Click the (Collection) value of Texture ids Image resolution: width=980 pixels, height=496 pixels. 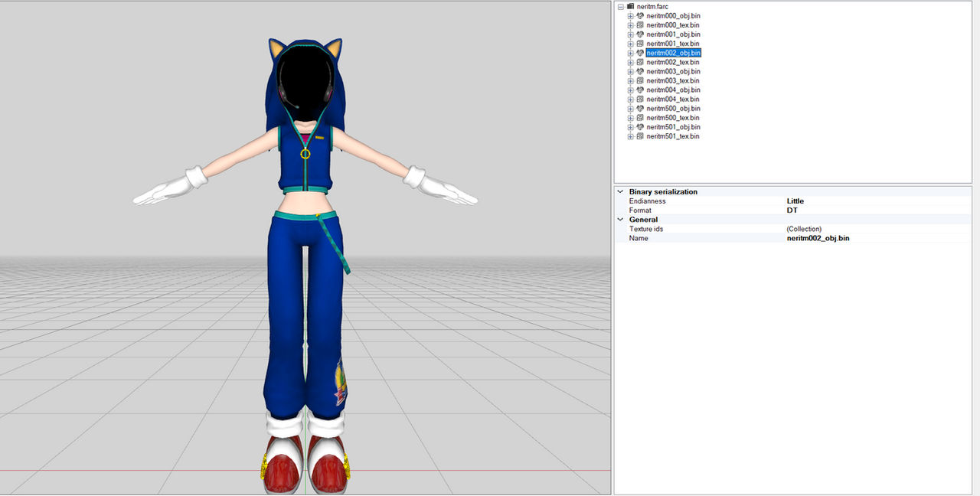coord(804,229)
